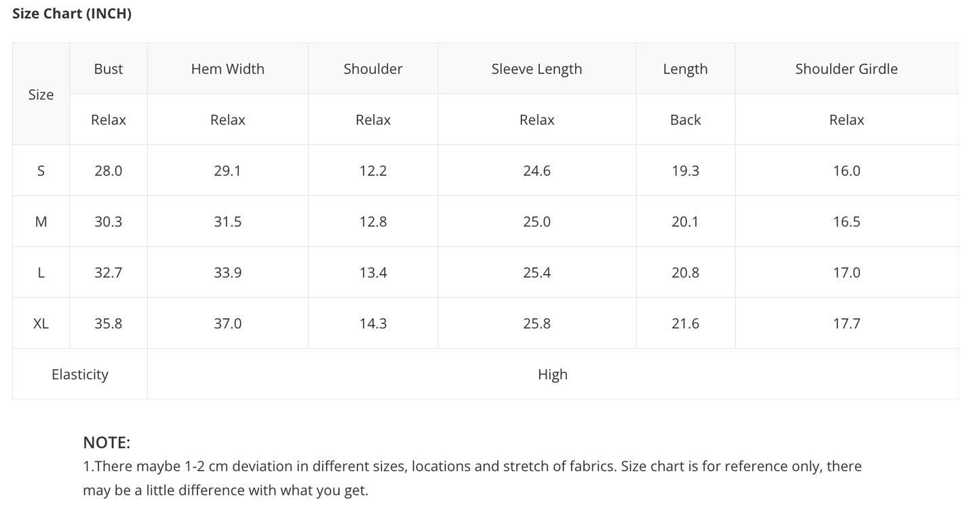Select the Bust column header
The width and height of the screenshot is (980, 517).
tap(109, 69)
